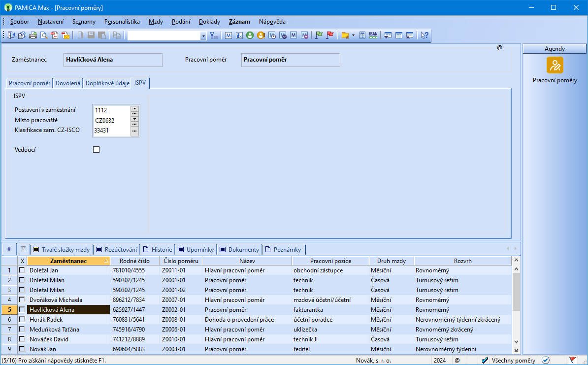Click the green person icon
The image size is (588, 365).
[250, 35]
